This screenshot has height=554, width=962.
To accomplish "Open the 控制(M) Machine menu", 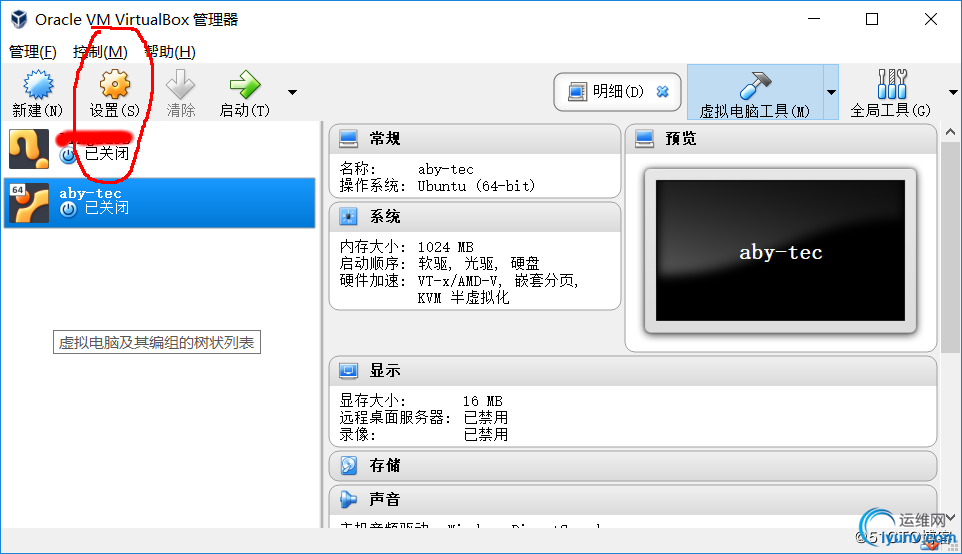I will [x=100, y=52].
